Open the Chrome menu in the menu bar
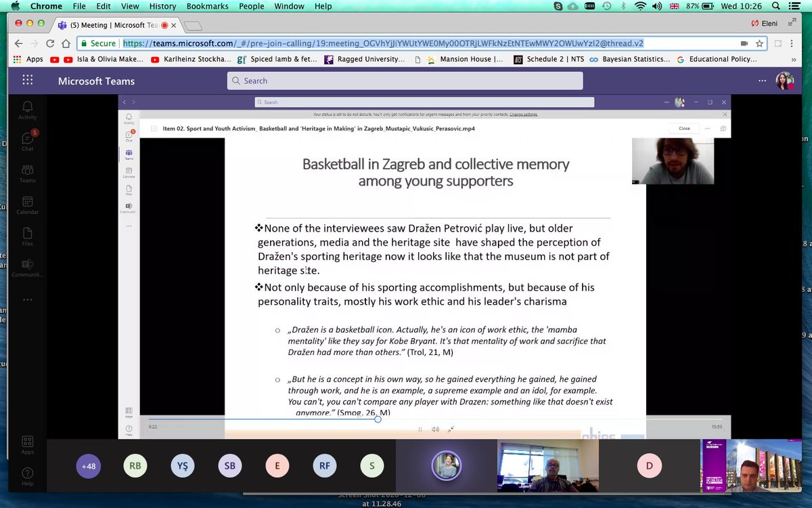The height and width of the screenshot is (508, 812). coord(46,6)
